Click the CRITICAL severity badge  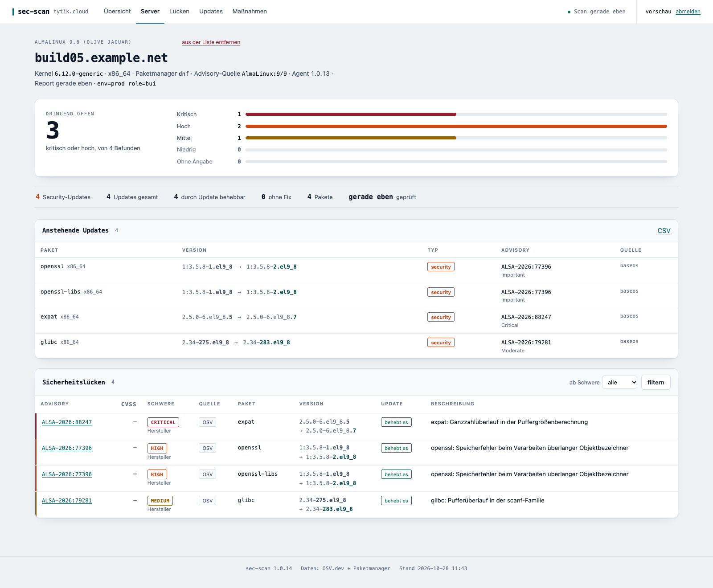click(163, 422)
